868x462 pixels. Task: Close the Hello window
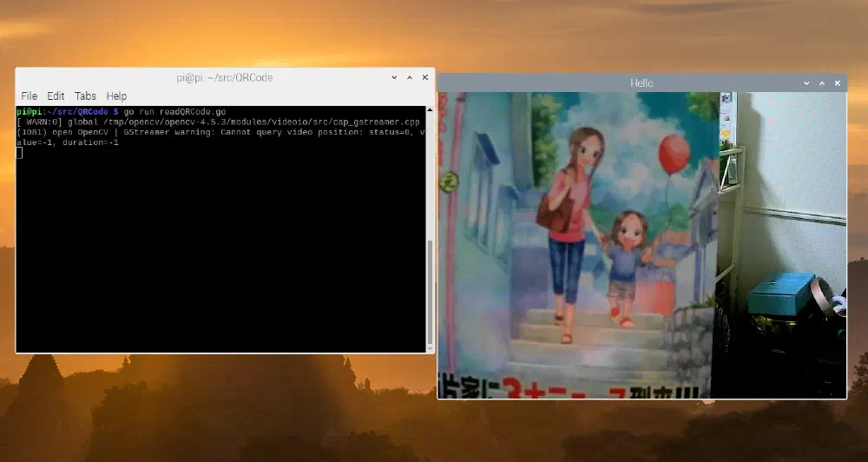click(x=838, y=83)
